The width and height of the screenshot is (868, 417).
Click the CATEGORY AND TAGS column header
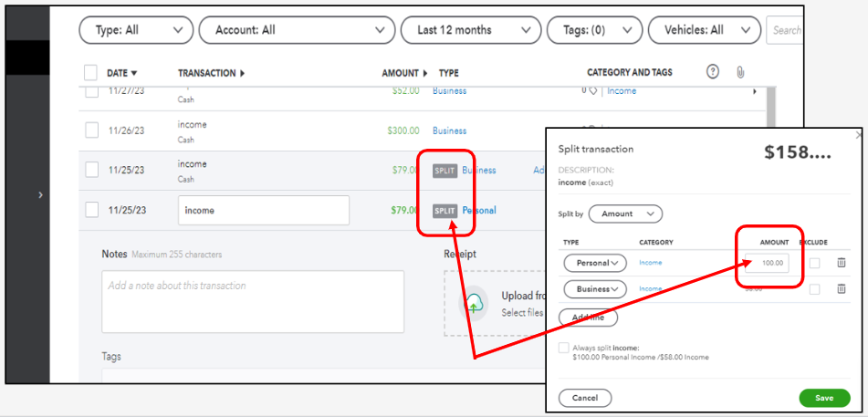coord(630,73)
